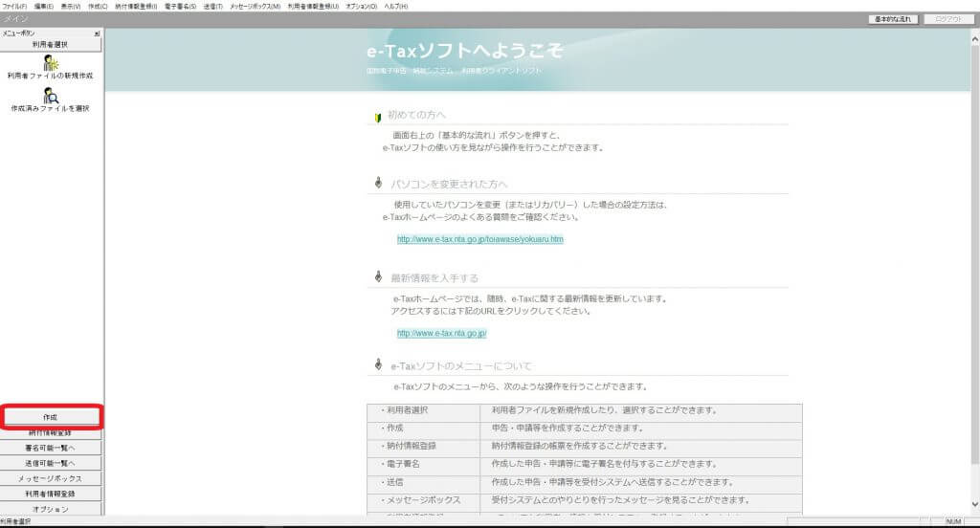980x528 pixels.
Task: Click the e-Taxソフトのメニューについて heading
Action: pyautogui.click(x=461, y=366)
